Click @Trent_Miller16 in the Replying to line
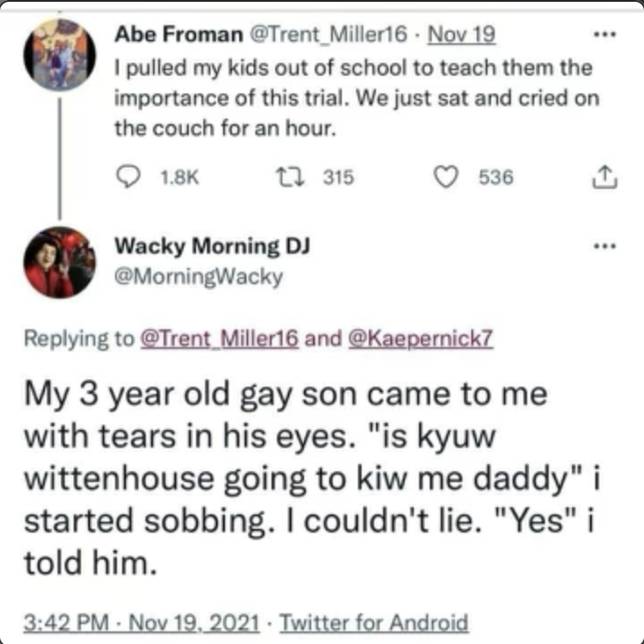This screenshot has width=644, height=644. click(221, 338)
